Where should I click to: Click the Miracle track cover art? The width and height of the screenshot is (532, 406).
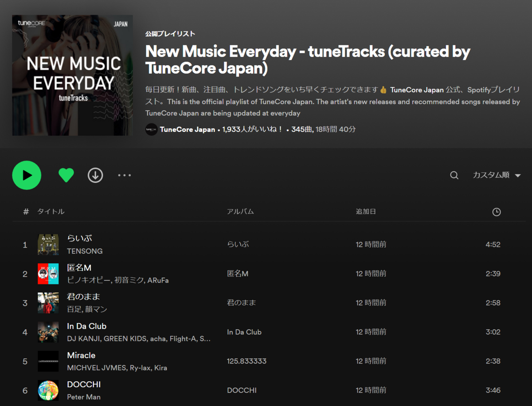48,362
